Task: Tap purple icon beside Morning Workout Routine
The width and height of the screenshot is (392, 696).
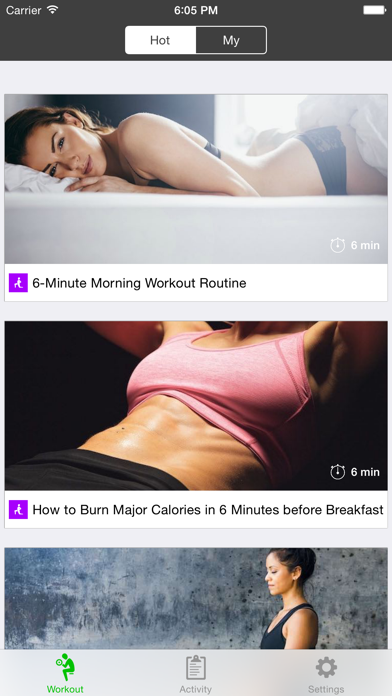Action: (18, 283)
